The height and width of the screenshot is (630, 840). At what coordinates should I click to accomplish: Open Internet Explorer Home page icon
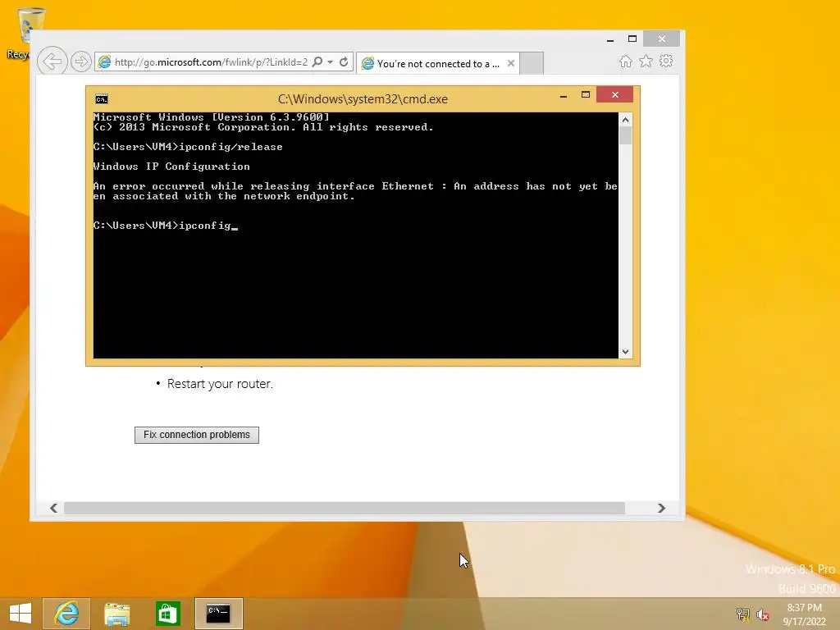[626, 62]
